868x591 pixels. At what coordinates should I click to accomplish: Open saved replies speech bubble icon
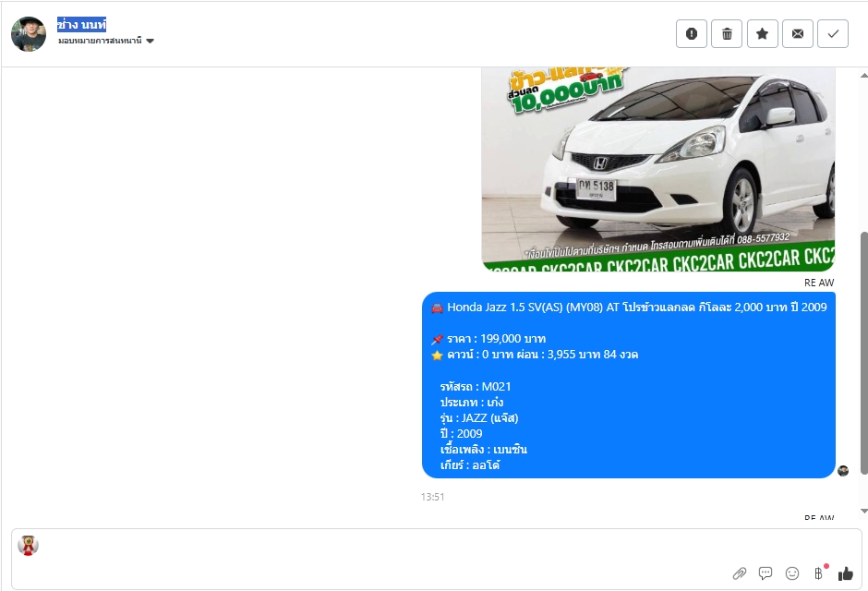coord(766,573)
